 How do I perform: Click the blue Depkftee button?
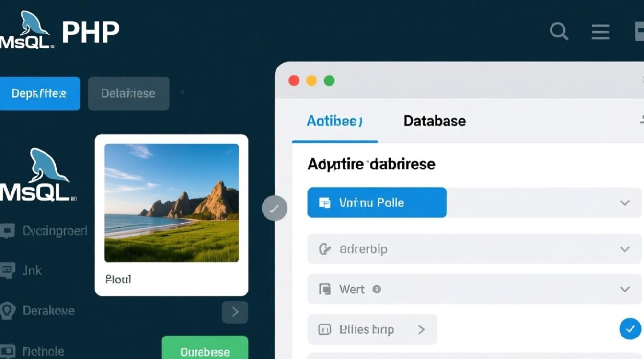(39, 93)
